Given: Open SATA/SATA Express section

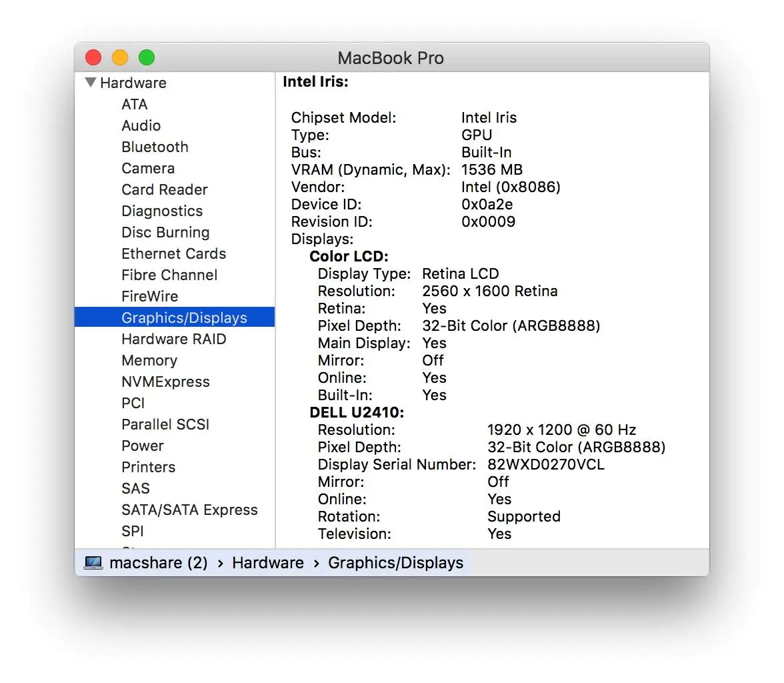Looking at the screenshot, I should pyautogui.click(x=189, y=510).
